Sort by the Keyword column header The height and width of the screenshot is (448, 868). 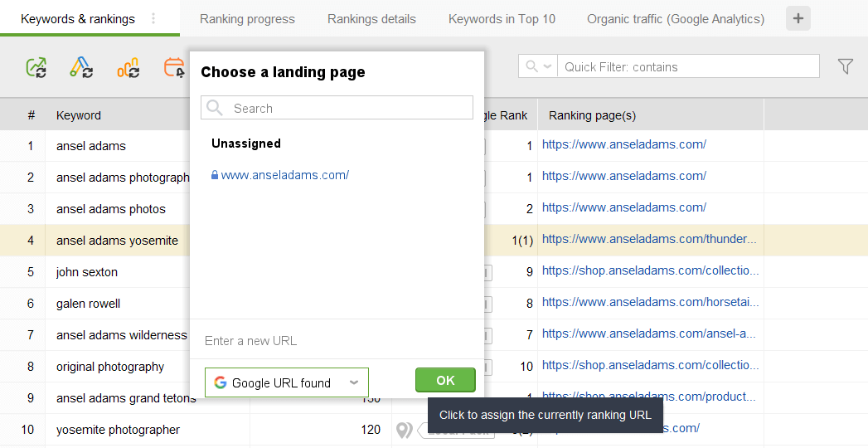pyautogui.click(x=79, y=115)
